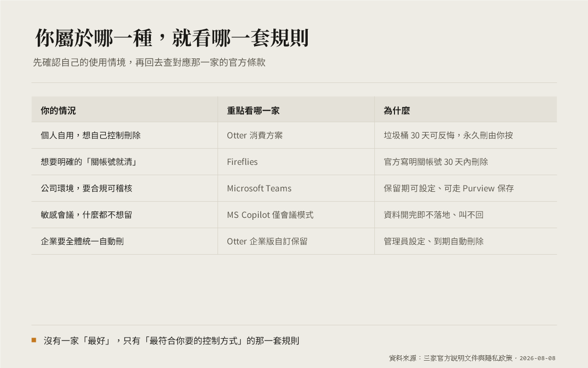The width and height of the screenshot is (588, 368).
Task: Click the slide title 你屬於哪一種，就看哪一套規則
Action: pos(172,38)
